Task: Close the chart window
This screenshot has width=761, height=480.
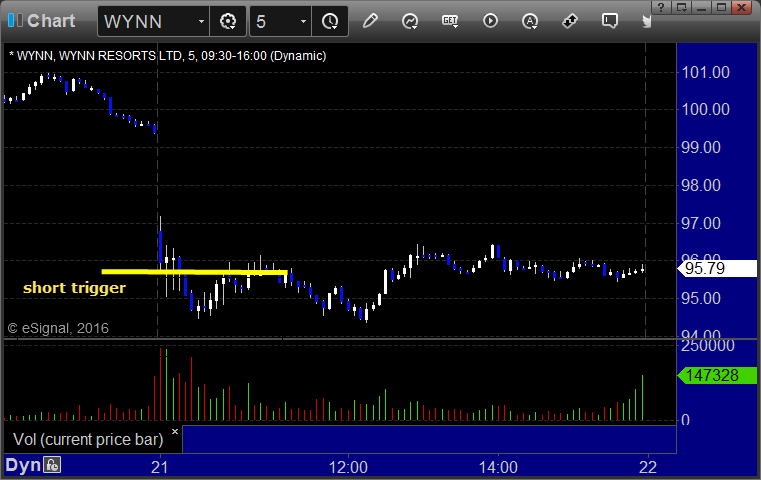Action: point(742,7)
